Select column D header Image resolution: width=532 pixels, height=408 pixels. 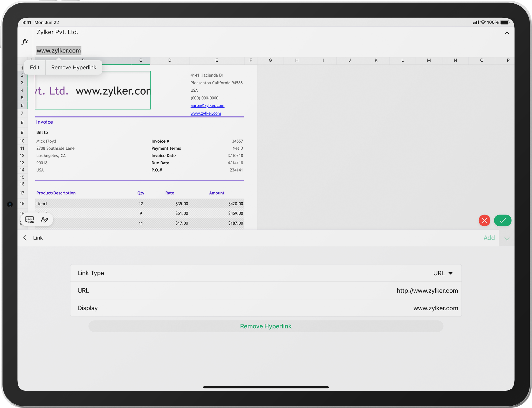[x=170, y=60]
